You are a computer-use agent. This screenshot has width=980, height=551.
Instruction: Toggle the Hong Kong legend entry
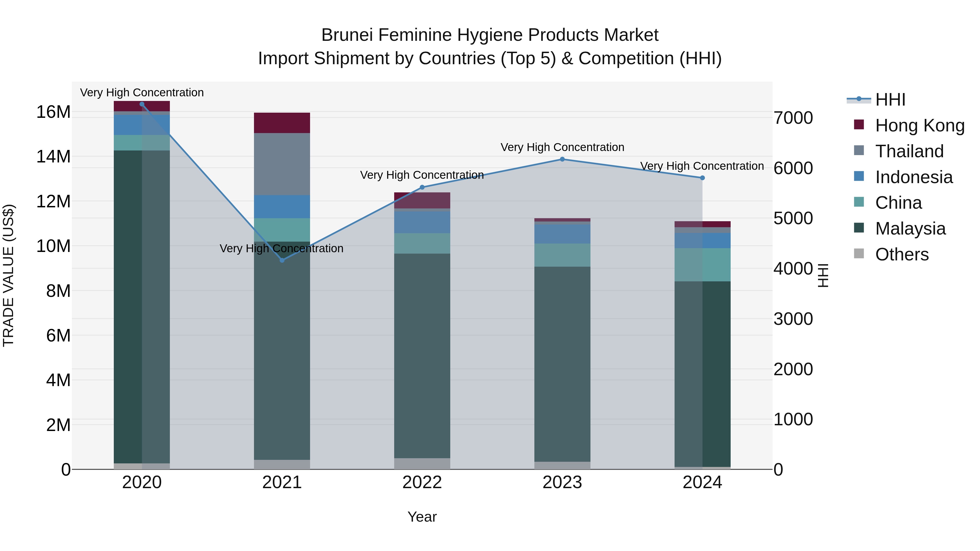point(909,125)
